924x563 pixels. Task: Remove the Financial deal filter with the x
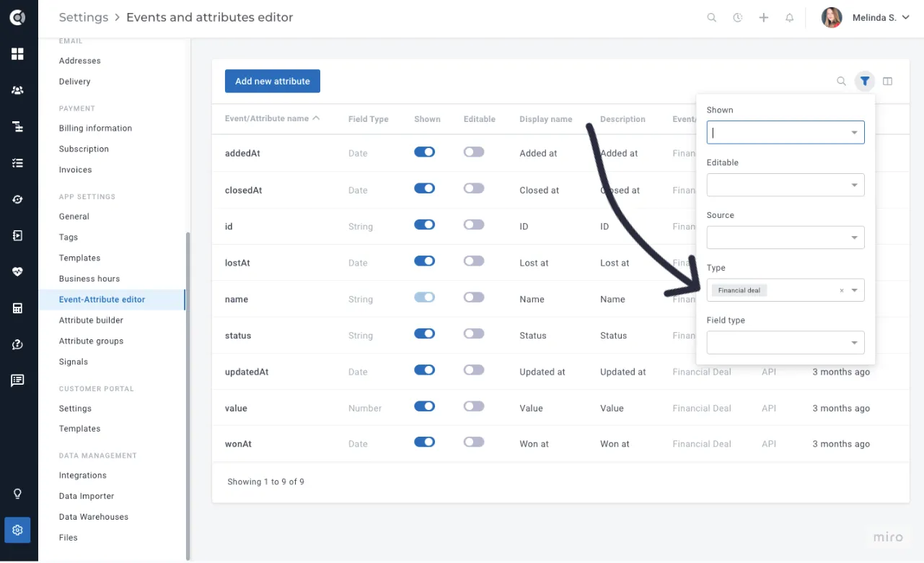[841, 291]
